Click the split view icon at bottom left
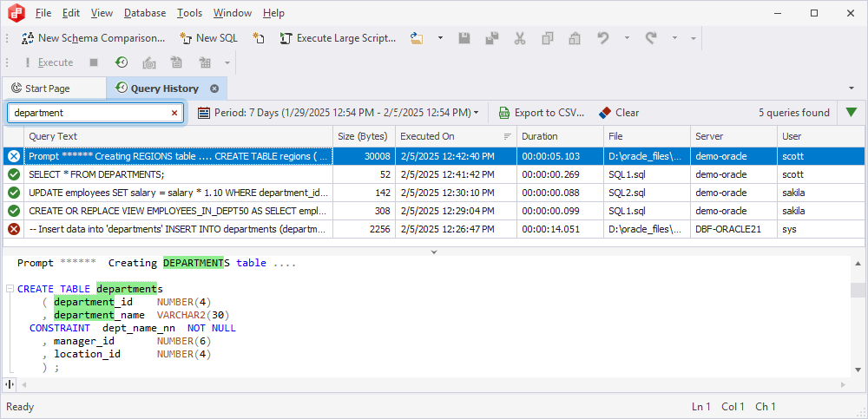 click(x=10, y=384)
